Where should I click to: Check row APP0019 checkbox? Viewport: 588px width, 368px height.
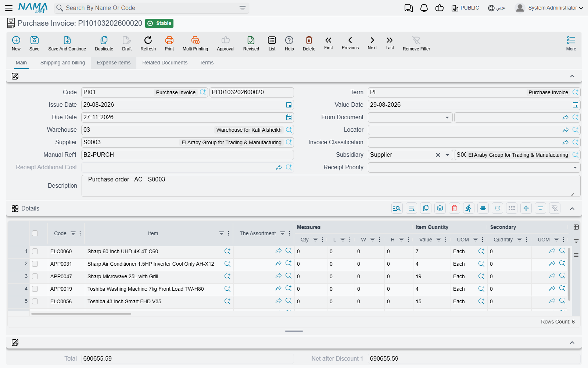point(35,289)
